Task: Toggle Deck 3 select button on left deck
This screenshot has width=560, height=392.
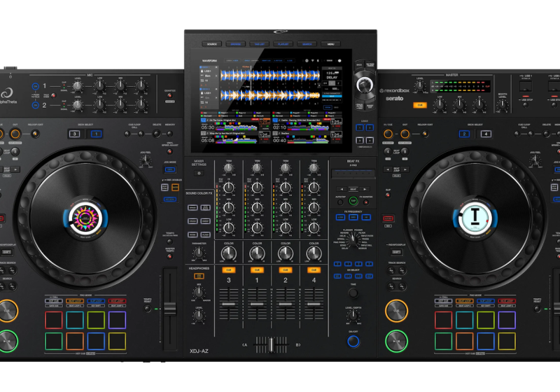Action: pyautogui.click(x=74, y=133)
